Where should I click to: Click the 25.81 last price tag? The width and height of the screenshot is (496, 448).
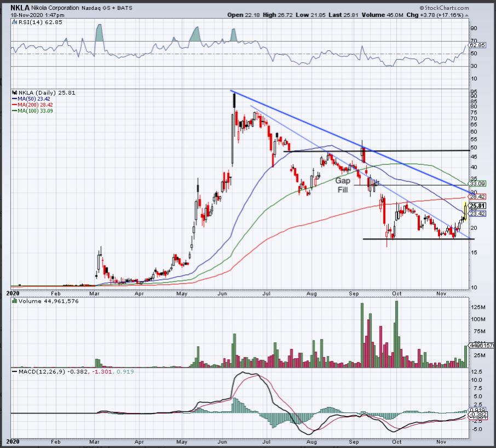coord(477,206)
